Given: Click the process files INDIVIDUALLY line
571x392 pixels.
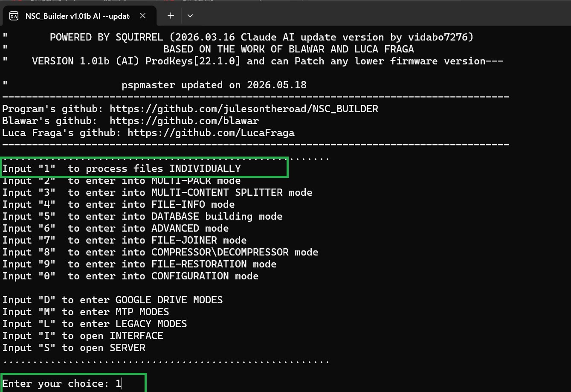Looking at the screenshot, I should 122,168.
